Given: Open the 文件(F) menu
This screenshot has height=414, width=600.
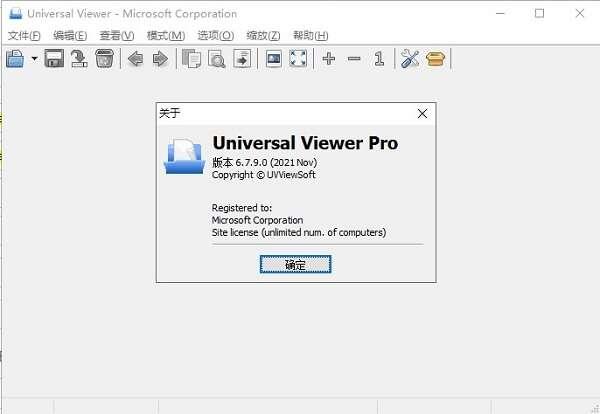Looking at the screenshot, I should point(24,35).
